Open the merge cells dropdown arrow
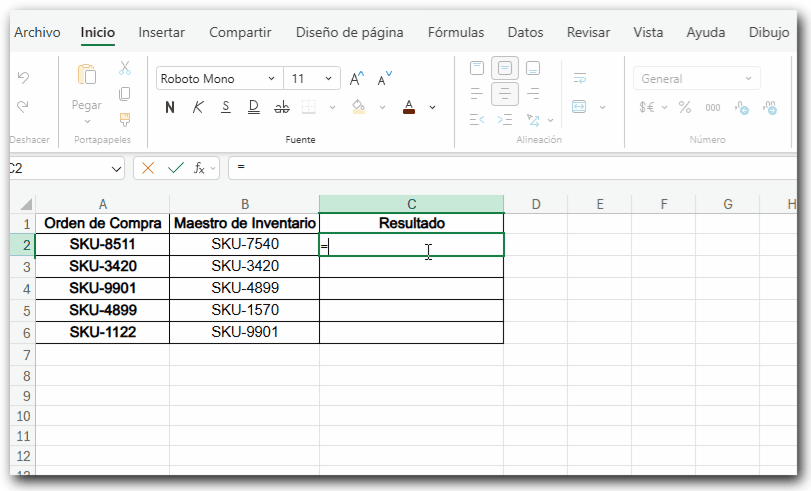 click(603, 108)
